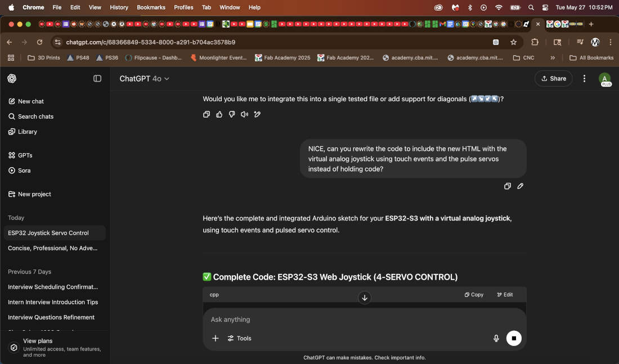The height and width of the screenshot is (364, 619).
Task: Edit the user message with pencil icon
Action: pos(521,186)
